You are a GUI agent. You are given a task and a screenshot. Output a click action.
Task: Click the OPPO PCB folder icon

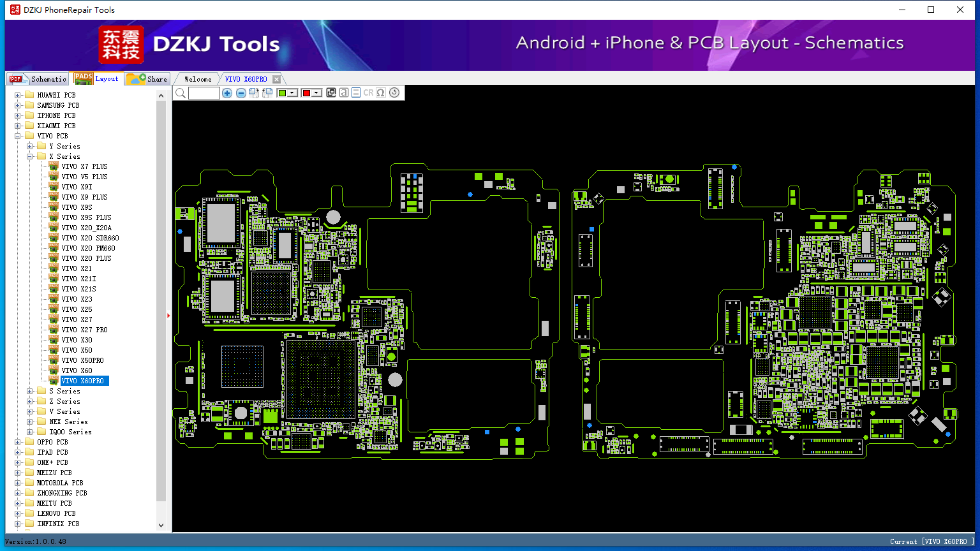tap(29, 442)
